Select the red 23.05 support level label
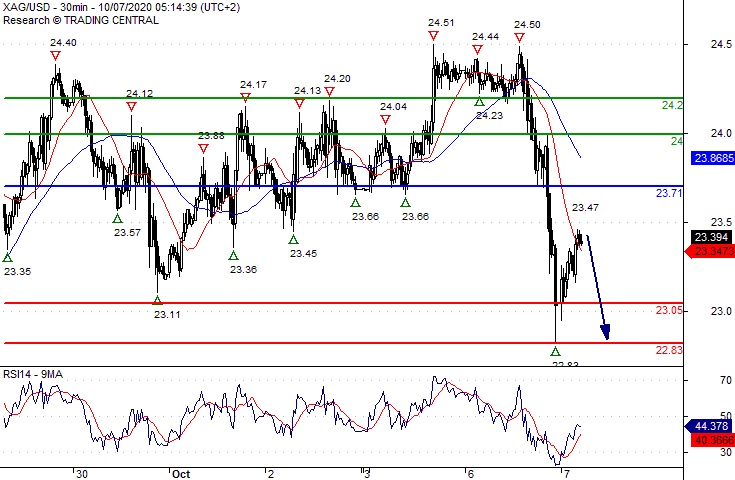Viewport: 735px width, 480px height. pyautogui.click(x=669, y=310)
